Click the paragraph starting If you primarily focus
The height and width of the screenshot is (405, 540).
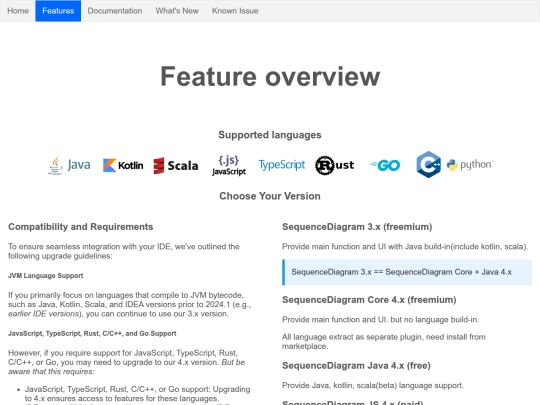(x=129, y=304)
